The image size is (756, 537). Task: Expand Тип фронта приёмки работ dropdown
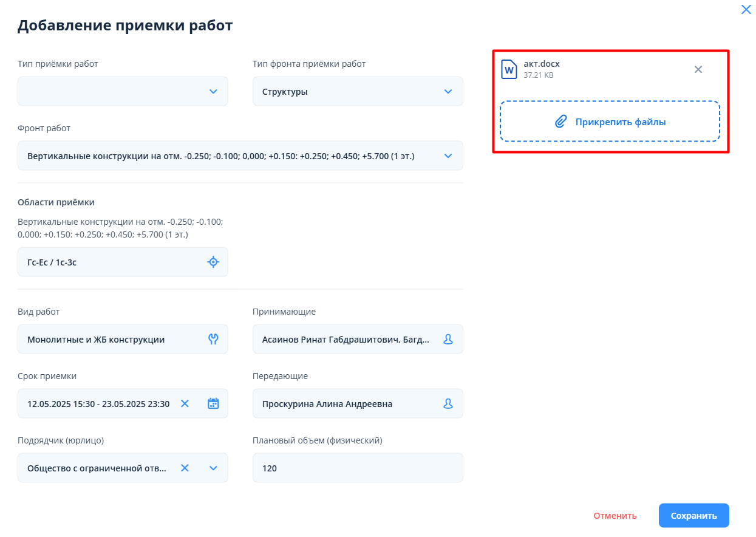448,92
